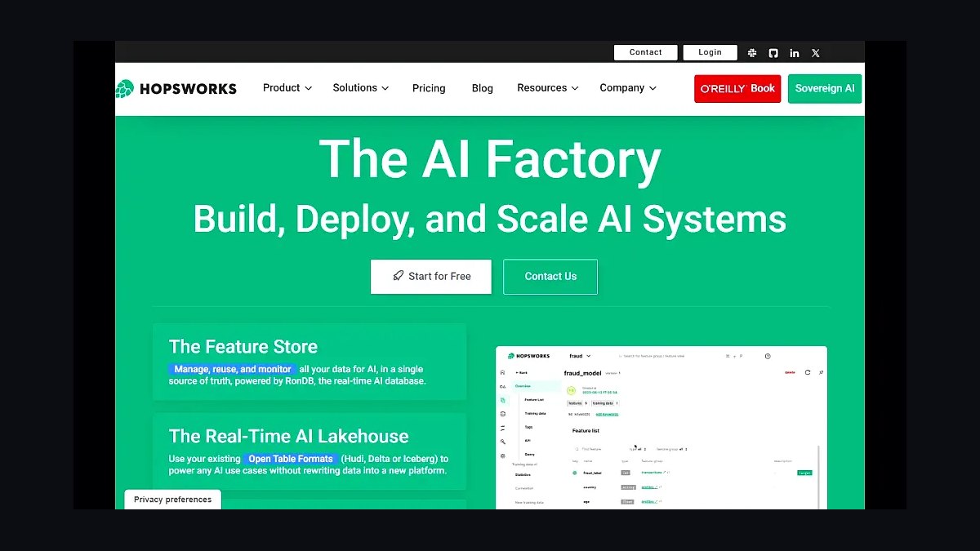Click the home icon in the demo sidebar
Image resolution: width=980 pixels, height=551 pixels.
(x=503, y=372)
